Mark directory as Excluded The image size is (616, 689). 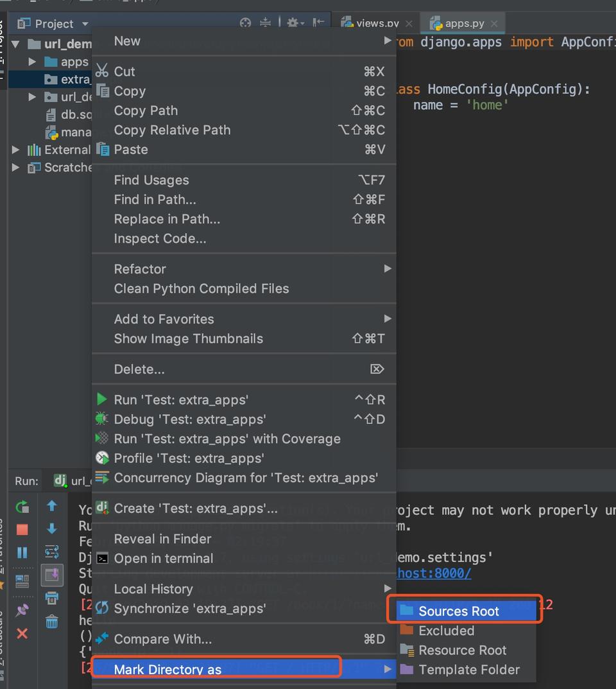(x=466, y=631)
